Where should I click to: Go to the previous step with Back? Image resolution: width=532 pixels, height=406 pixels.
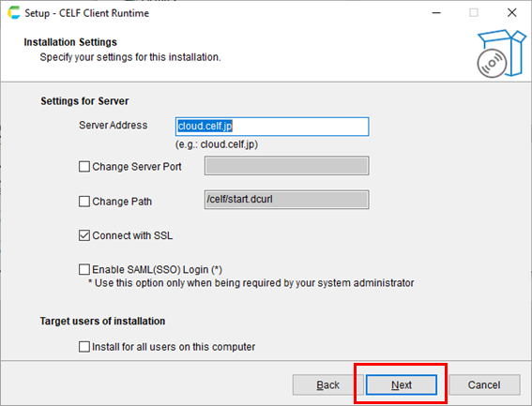[327, 384]
